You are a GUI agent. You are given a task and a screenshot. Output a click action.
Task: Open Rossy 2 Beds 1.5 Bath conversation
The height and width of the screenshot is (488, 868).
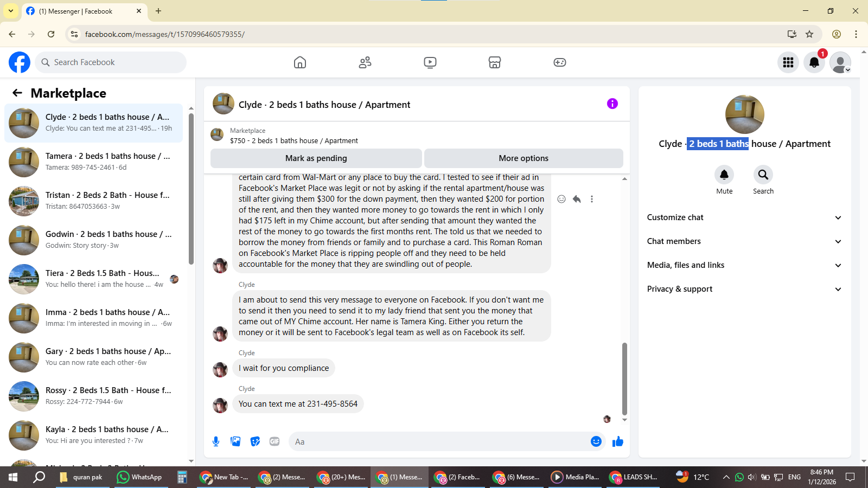coord(94,396)
